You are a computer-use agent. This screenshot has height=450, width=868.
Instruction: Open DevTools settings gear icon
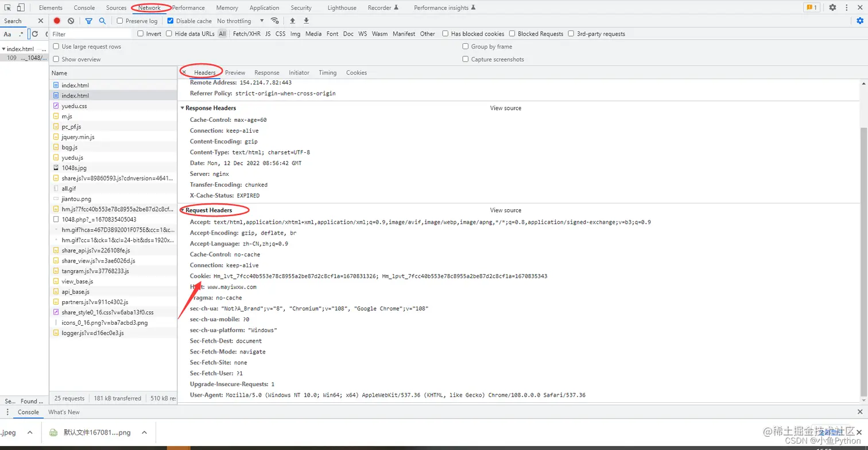tap(832, 7)
